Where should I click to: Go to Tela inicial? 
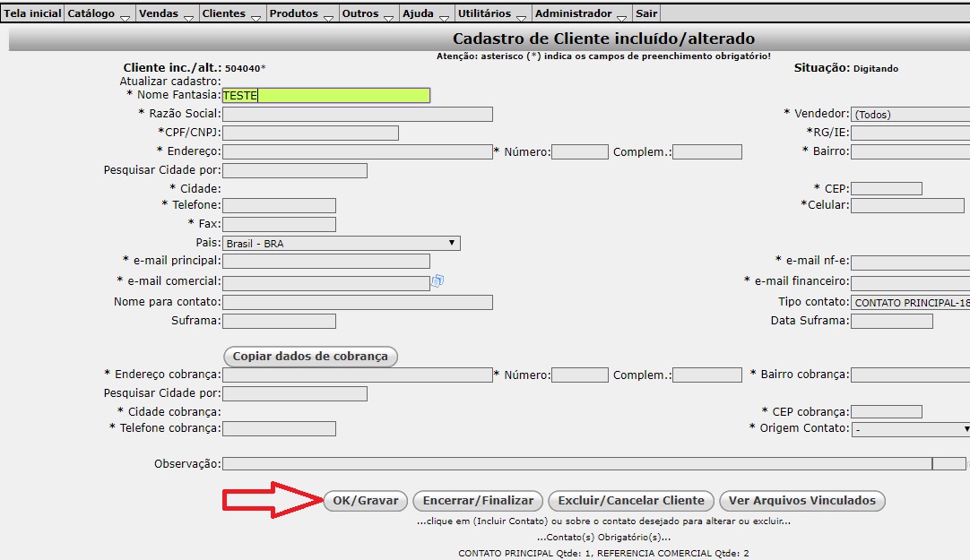point(33,13)
